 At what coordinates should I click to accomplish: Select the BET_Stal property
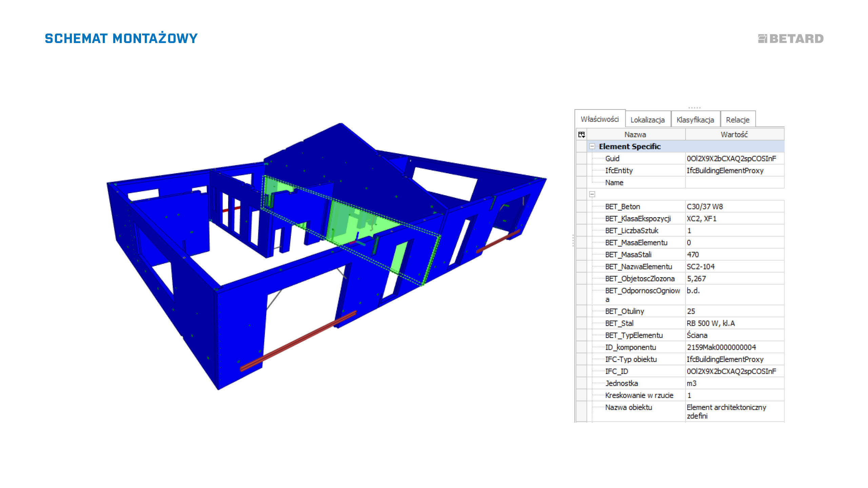pos(619,323)
